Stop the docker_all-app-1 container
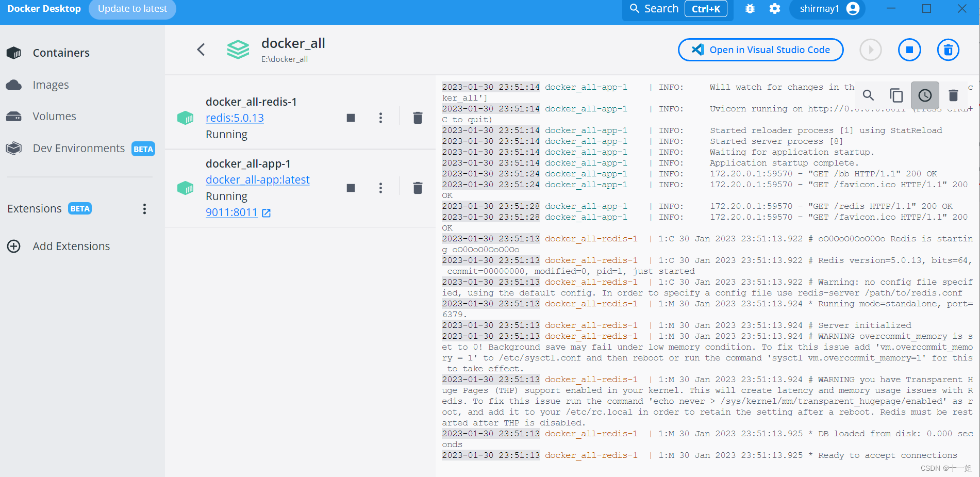 [x=351, y=188]
